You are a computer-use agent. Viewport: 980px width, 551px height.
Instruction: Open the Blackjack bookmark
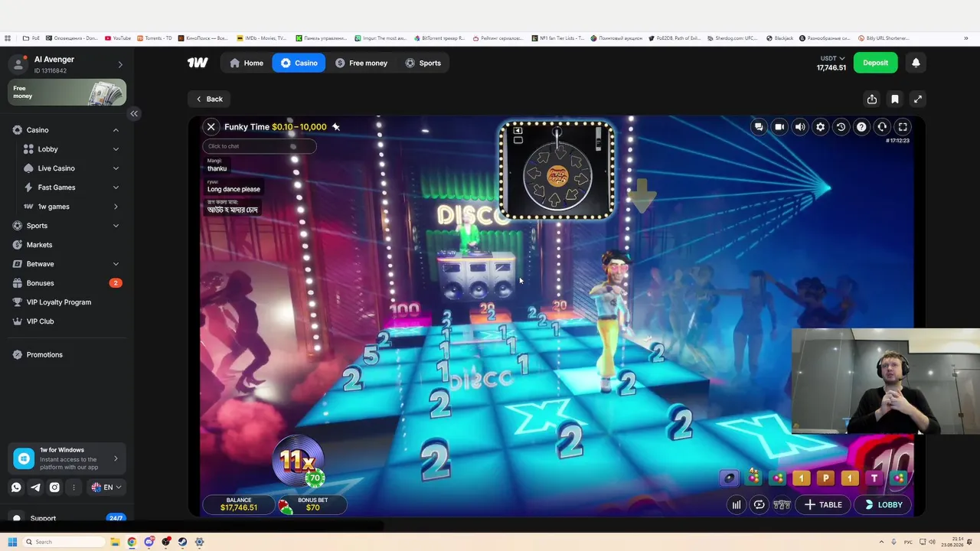[x=780, y=37]
